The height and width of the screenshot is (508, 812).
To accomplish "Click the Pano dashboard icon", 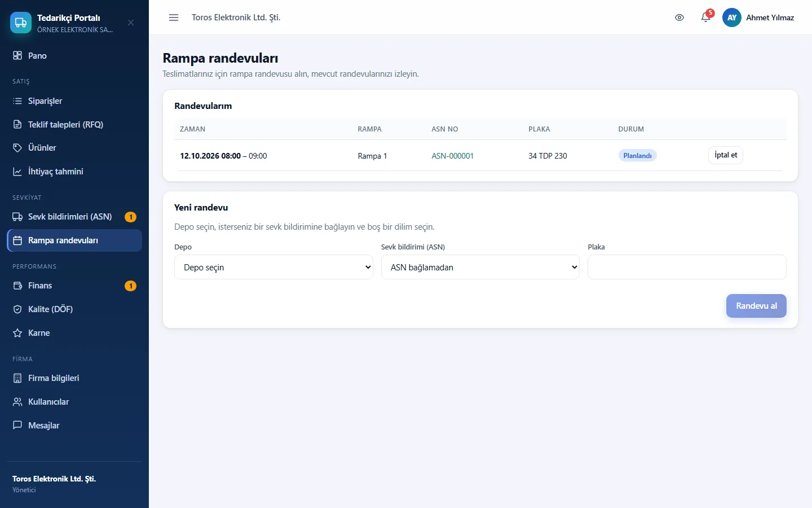I will [17, 55].
